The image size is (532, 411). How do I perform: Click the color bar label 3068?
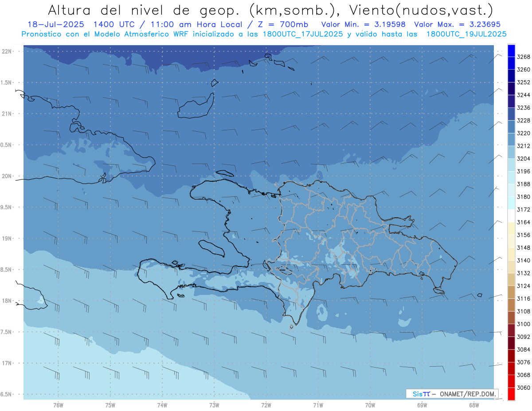pos(523,375)
